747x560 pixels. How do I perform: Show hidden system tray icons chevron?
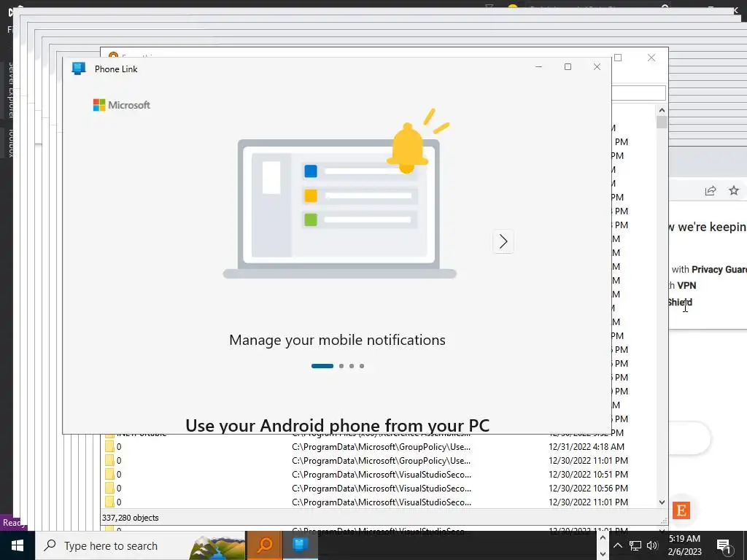tap(617, 545)
